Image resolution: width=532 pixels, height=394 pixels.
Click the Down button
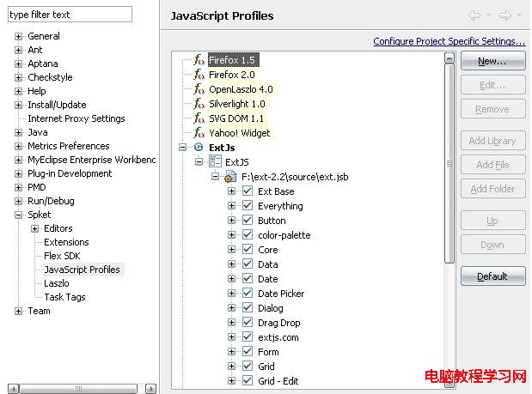(x=493, y=245)
